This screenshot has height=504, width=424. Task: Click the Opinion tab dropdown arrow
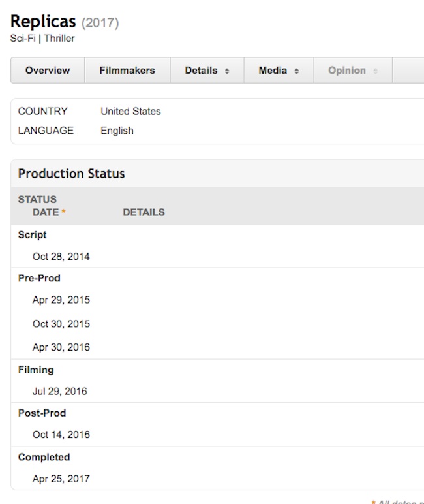375,71
